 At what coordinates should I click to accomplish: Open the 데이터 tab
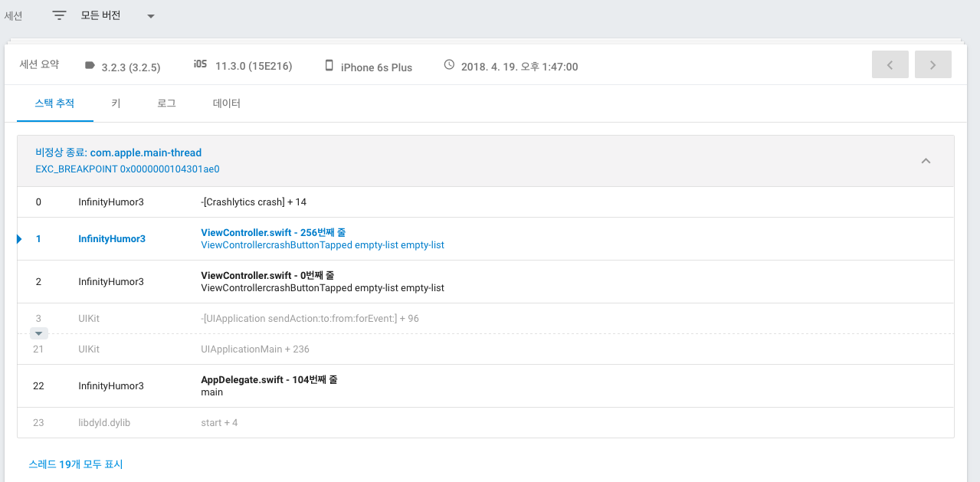click(x=227, y=103)
